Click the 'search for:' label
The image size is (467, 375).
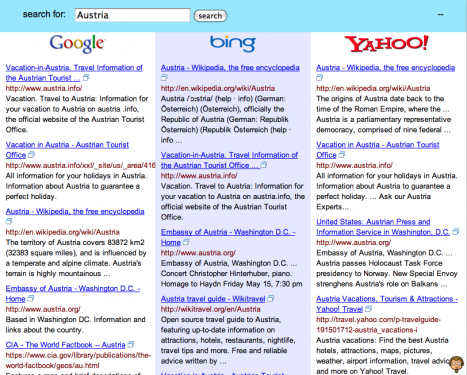pos(44,14)
